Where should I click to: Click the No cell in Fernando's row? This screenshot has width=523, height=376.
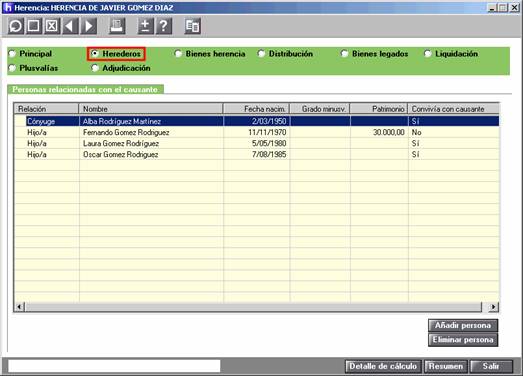click(x=454, y=132)
